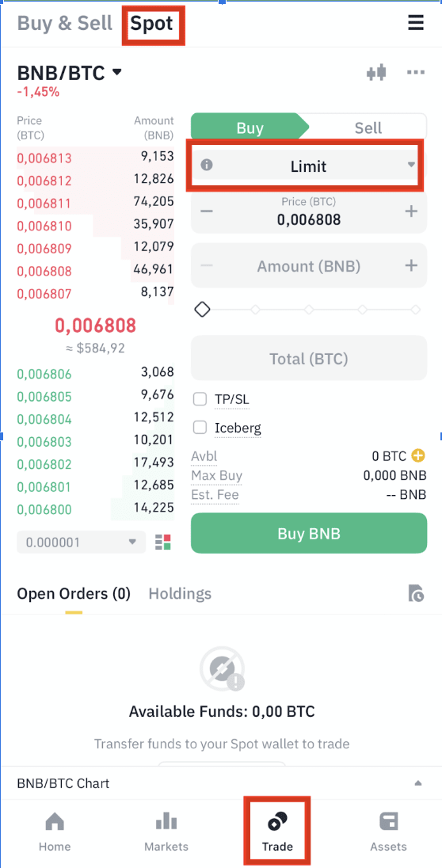Go to Home in the bottom navigation
The width and height of the screenshot is (442, 868).
pyautogui.click(x=55, y=832)
